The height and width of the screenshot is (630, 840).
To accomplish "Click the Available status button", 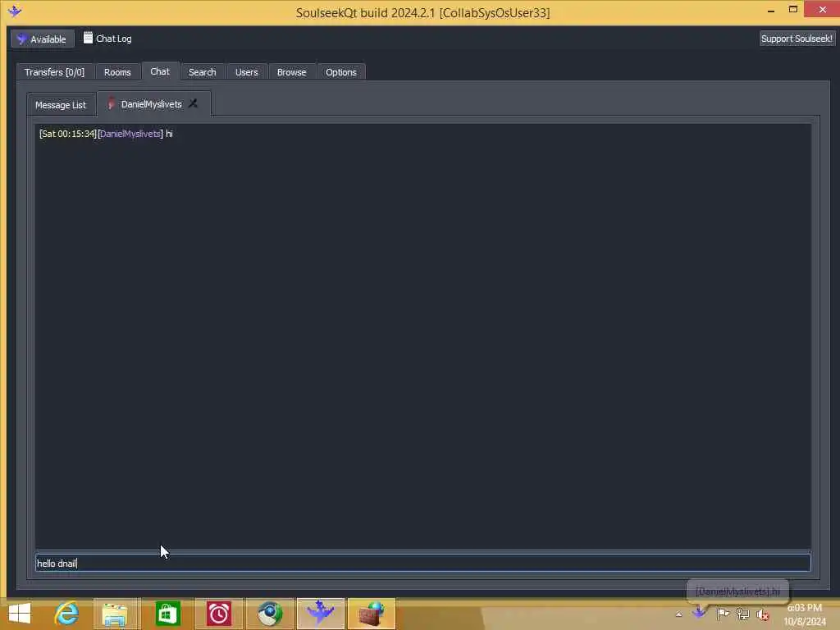I will click(43, 39).
